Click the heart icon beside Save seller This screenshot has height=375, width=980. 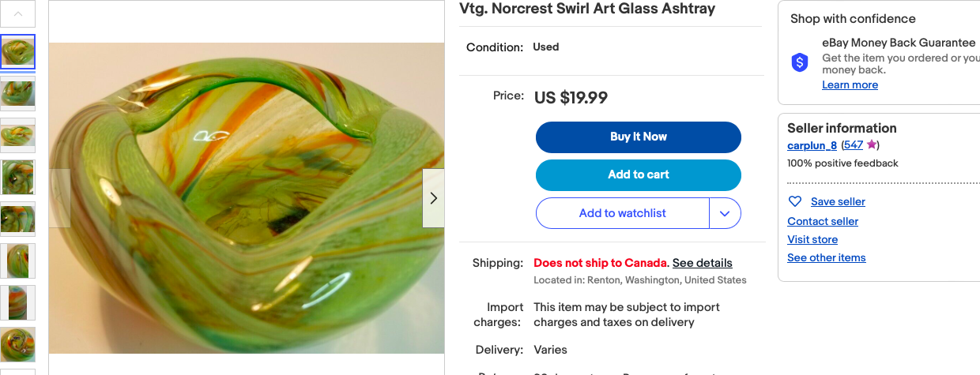point(795,201)
